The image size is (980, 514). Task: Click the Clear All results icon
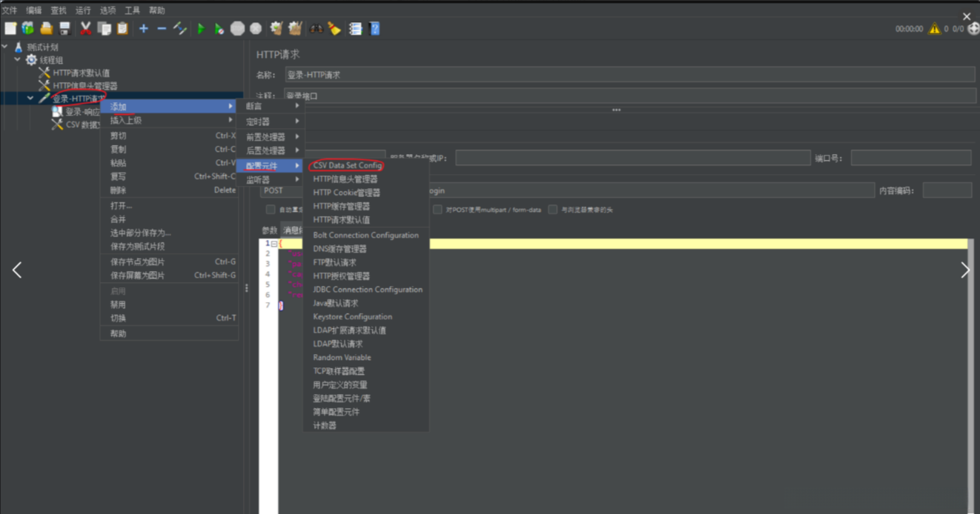[x=295, y=28]
